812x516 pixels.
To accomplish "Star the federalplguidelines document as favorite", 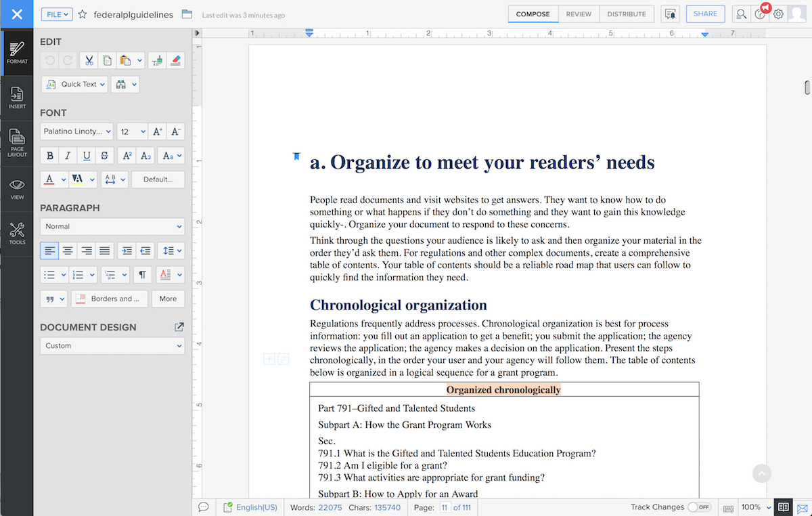I will click(x=83, y=14).
